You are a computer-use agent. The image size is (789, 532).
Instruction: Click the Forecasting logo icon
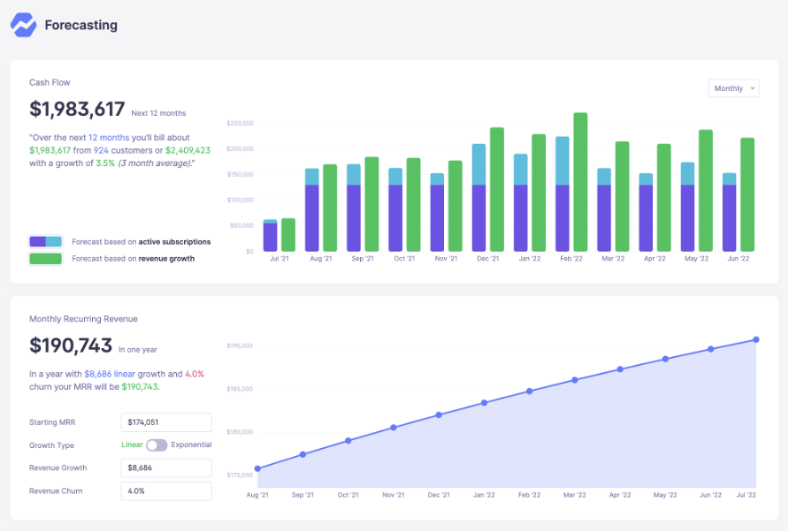click(24, 25)
